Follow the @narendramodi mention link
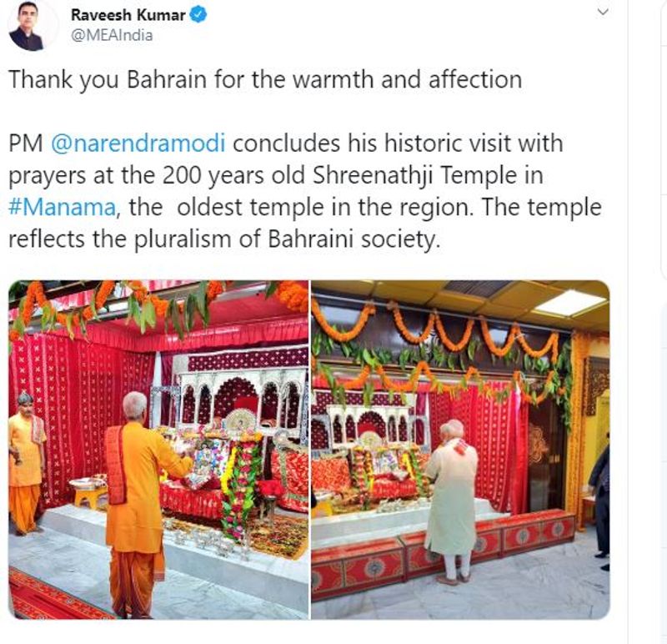Image resolution: width=667 pixels, height=644 pixels. 138,143
